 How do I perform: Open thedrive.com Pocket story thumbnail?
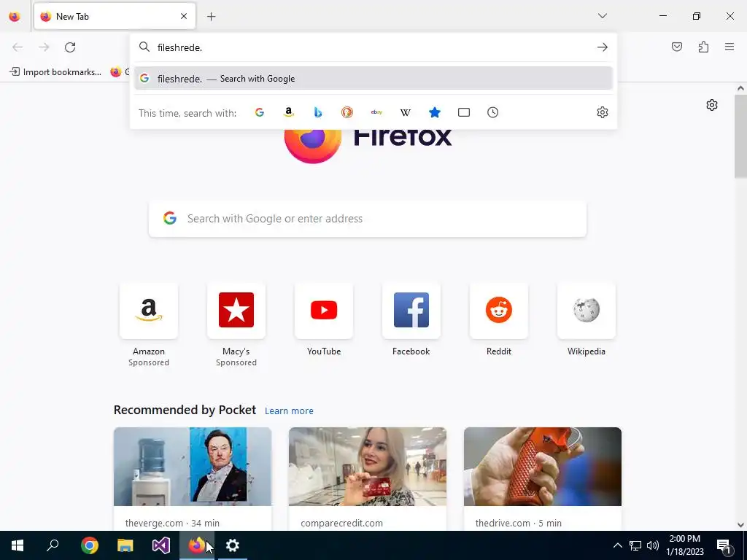pos(543,466)
